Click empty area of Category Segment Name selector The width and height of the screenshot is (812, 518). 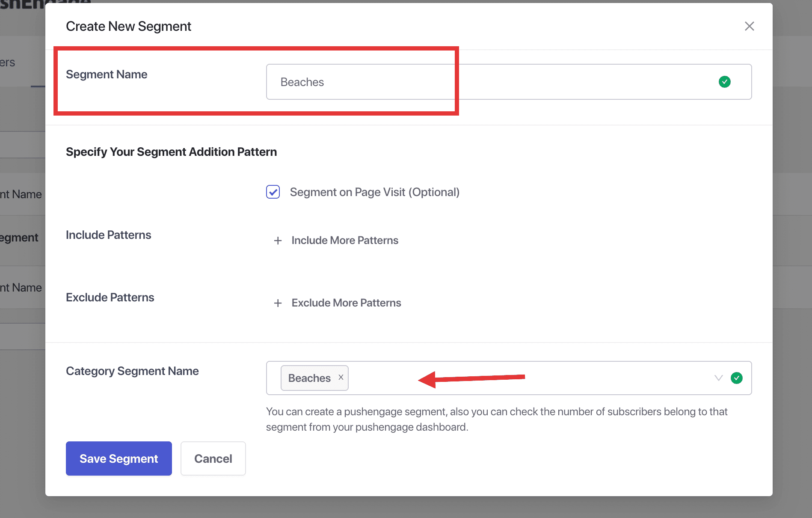599,378
